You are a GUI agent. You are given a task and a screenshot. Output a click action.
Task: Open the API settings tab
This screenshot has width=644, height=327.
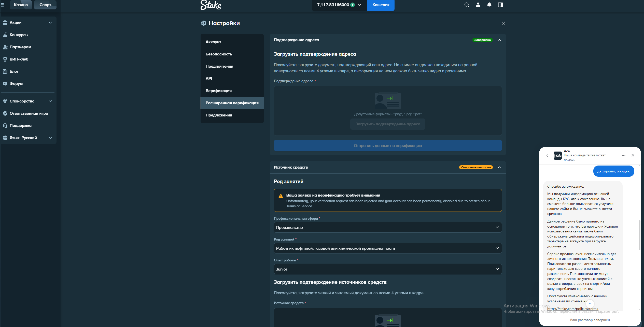(x=232, y=78)
